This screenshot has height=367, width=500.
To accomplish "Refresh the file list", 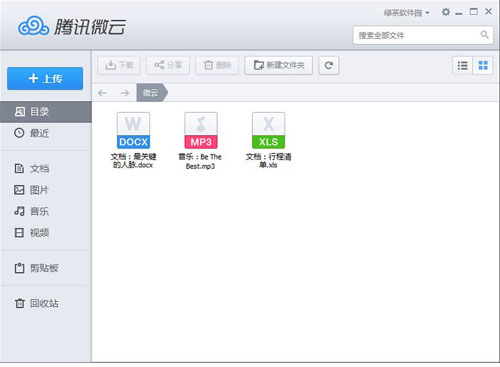I will (x=329, y=65).
